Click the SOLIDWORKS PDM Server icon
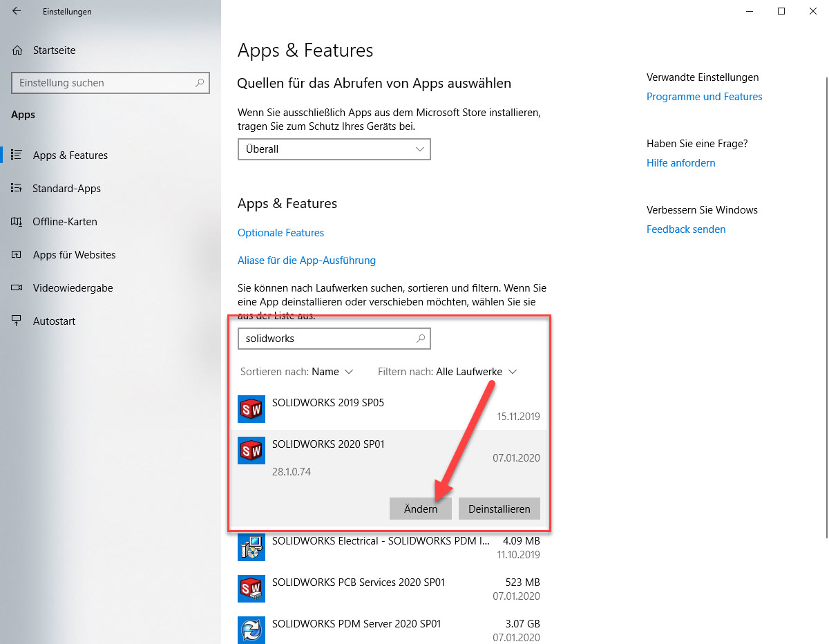Screen dimensions: 829x644 click(251, 629)
